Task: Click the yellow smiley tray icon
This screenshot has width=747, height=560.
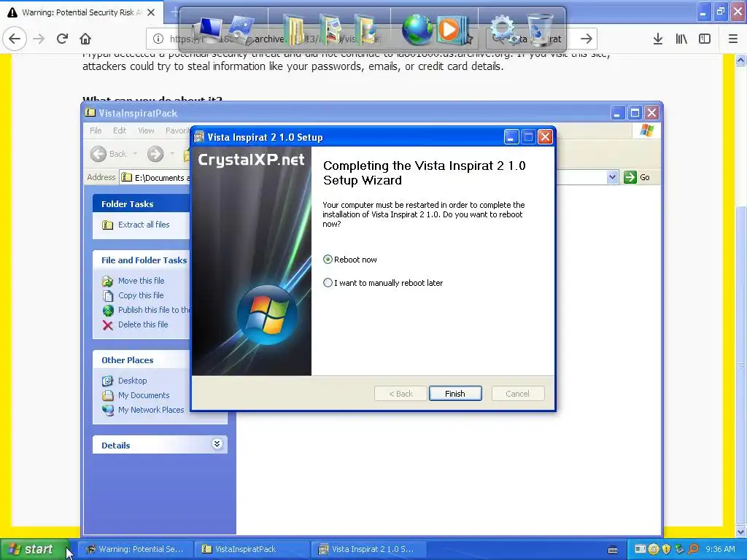Action: [x=654, y=549]
